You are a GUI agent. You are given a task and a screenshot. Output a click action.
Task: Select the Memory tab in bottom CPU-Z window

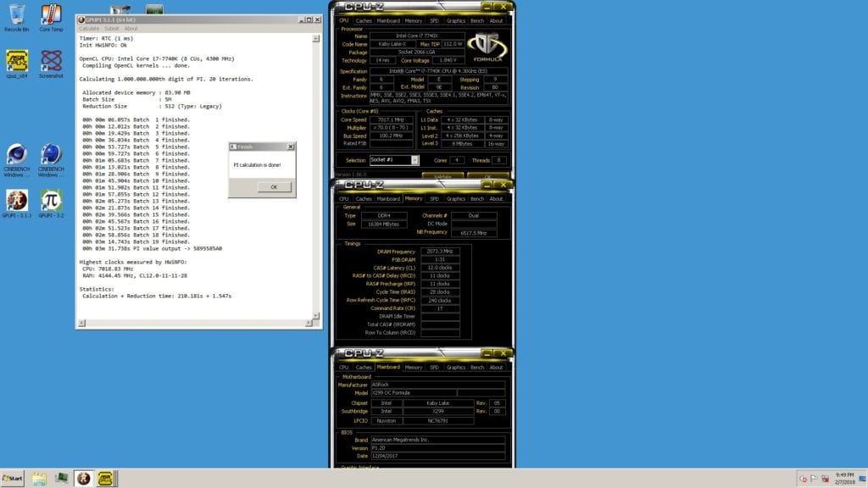pyautogui.click(x=414, y=368)
